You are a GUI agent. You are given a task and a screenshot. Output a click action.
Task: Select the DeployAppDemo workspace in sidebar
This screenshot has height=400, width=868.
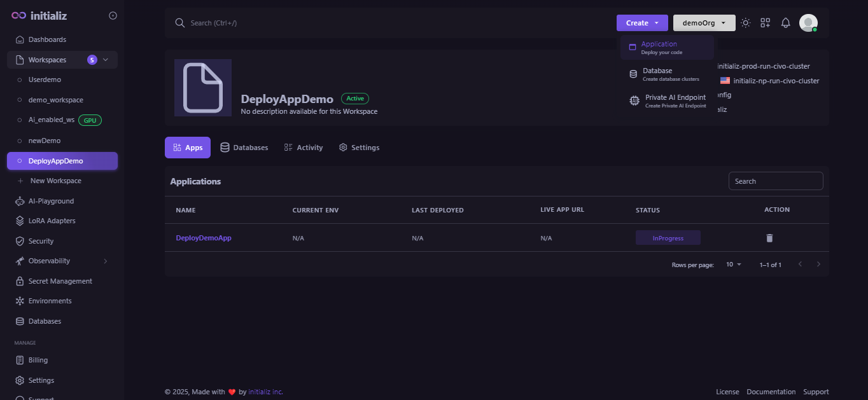coord(62,161)
